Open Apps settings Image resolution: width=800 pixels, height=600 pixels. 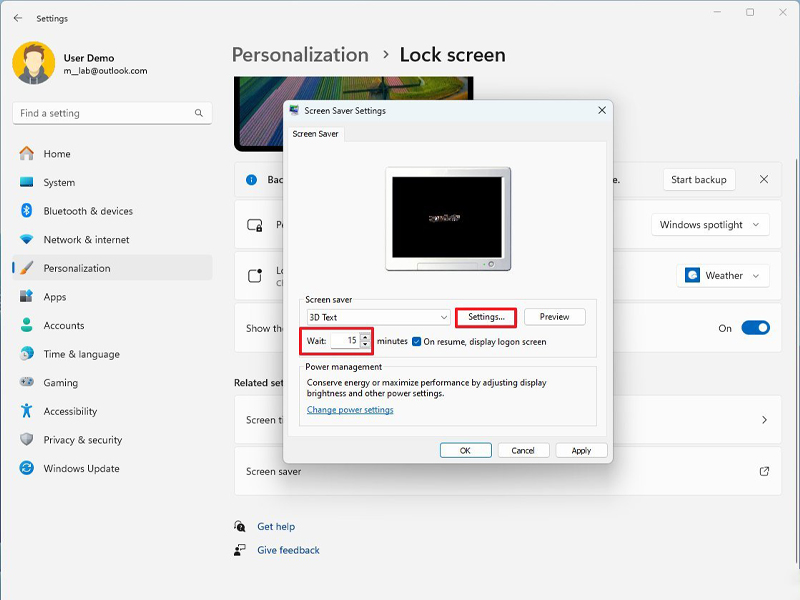pos(112,296)
